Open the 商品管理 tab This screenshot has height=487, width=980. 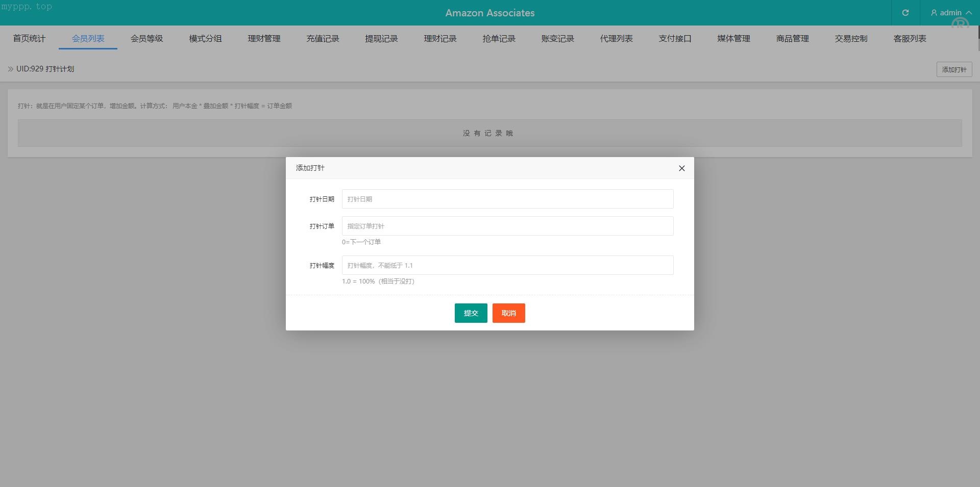[x=792, y=39]
